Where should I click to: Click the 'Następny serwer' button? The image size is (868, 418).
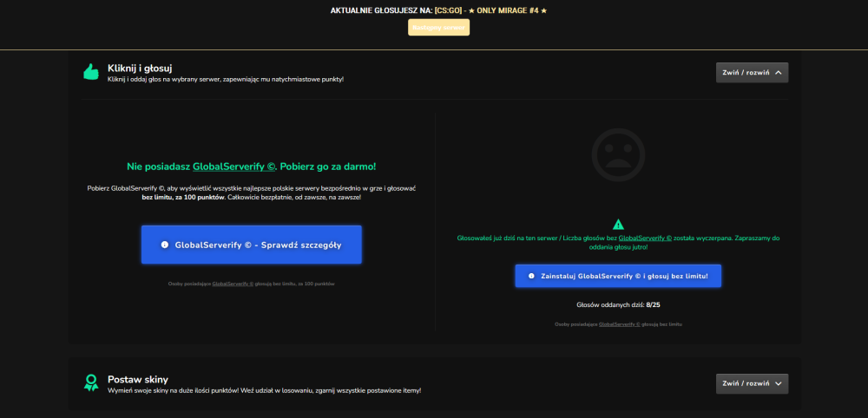click(438, 27)
